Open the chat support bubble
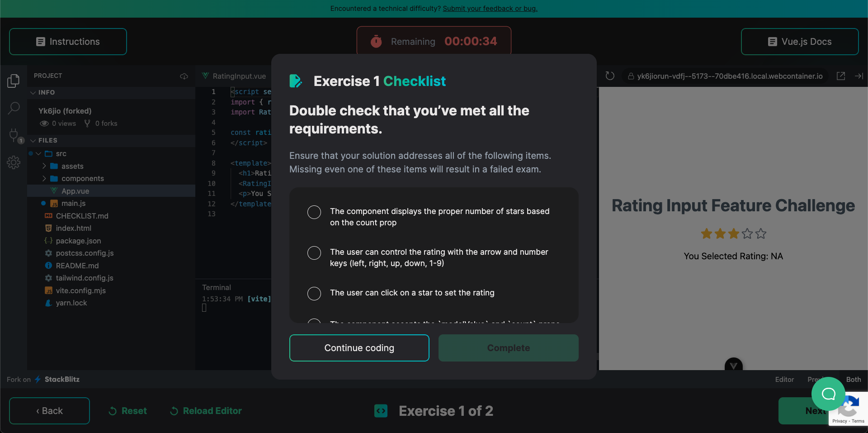The image size is (868, 433). coord(828,394)
